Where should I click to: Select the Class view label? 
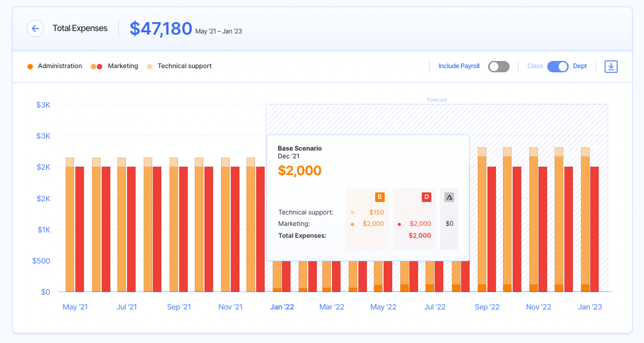[535, 66]
